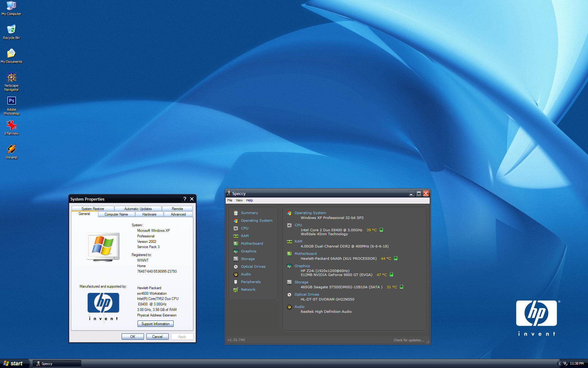Switch to System Restore tab
The image size is (588, 368).
click(x=92, y=209)
